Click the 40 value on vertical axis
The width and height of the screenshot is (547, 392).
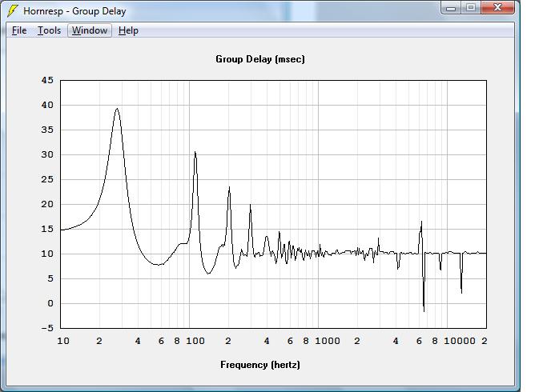(47, 105)
